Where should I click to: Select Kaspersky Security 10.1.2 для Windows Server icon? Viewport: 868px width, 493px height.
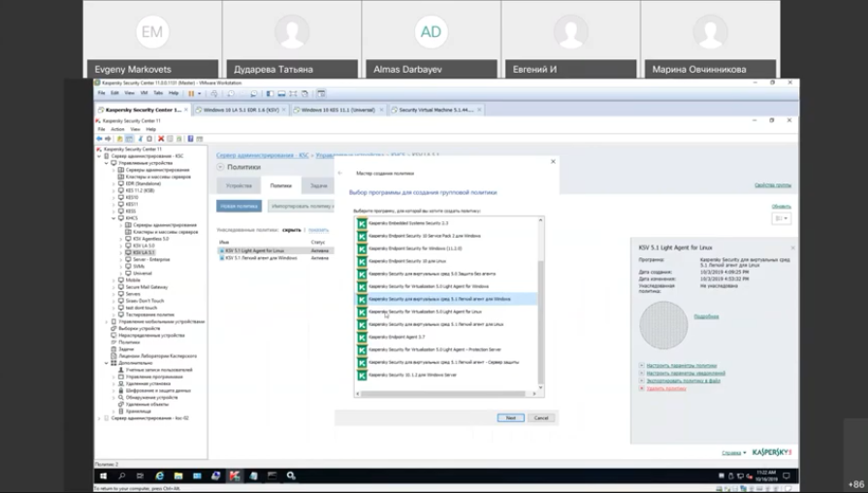362,375
